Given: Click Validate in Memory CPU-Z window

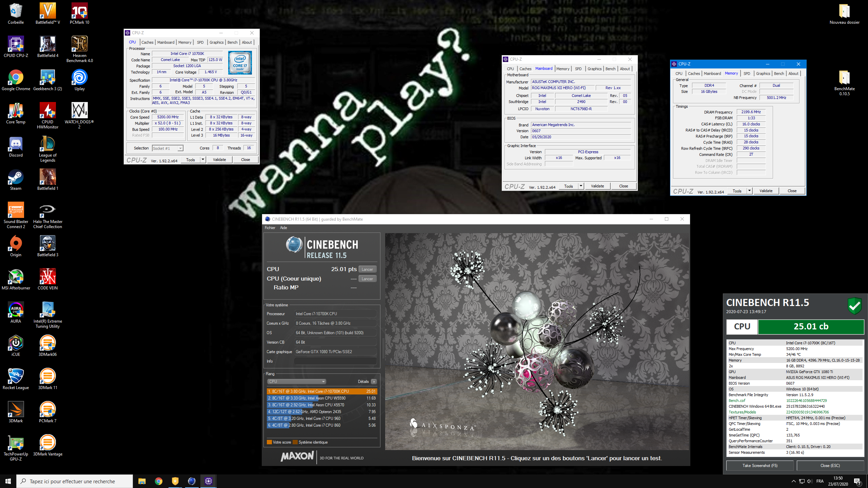Looking at the screenshot, I should pos(766,191).
